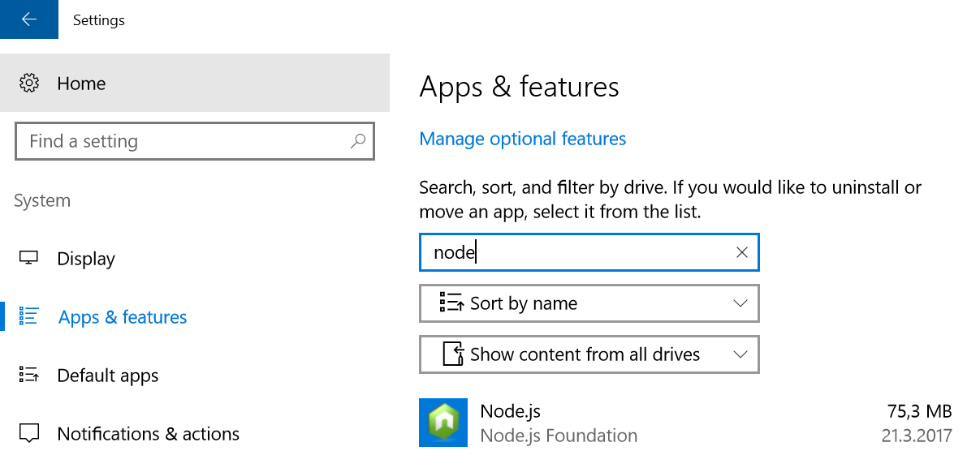Click the Display monitor icon
The image size is (980, 468).
(x=29, y=259)
